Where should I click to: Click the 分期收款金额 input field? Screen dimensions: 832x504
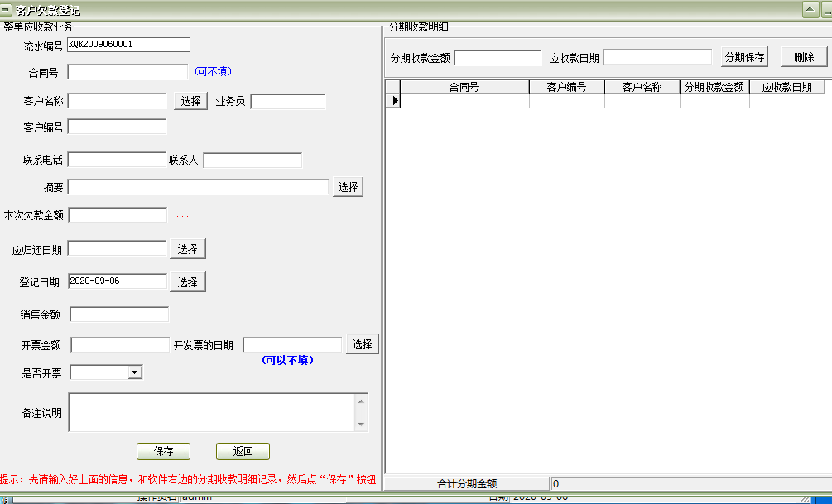tap(498, 58)
